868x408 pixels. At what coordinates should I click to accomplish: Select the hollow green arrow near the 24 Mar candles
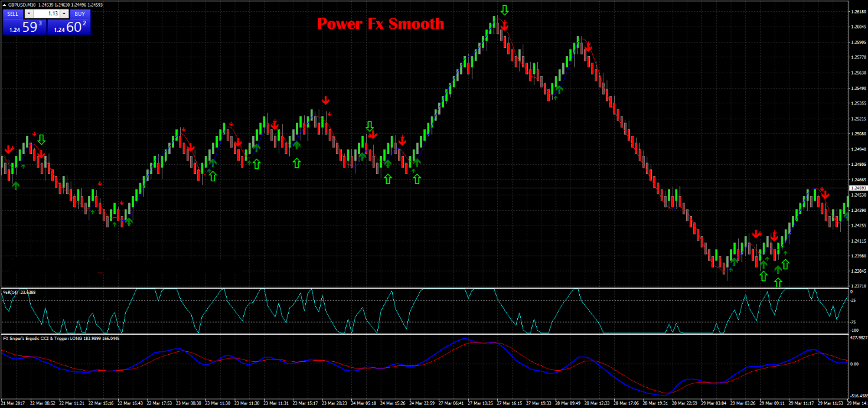click(387, 177)
